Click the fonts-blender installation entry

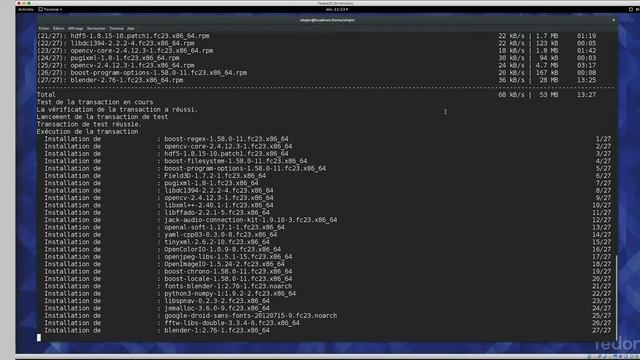(228, 286)
